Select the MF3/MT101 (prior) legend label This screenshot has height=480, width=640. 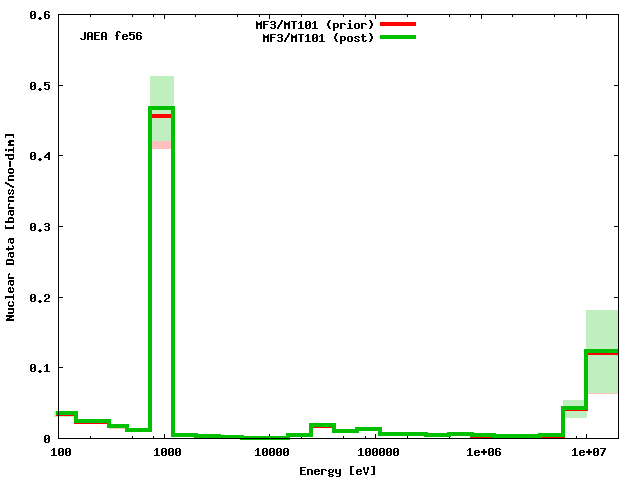[314, 24]
